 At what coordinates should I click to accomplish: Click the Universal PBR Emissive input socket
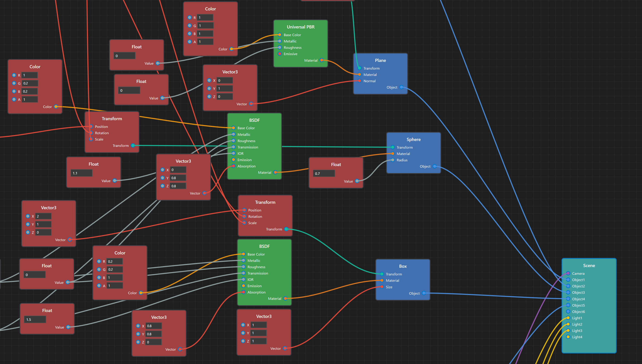[280, 54]
